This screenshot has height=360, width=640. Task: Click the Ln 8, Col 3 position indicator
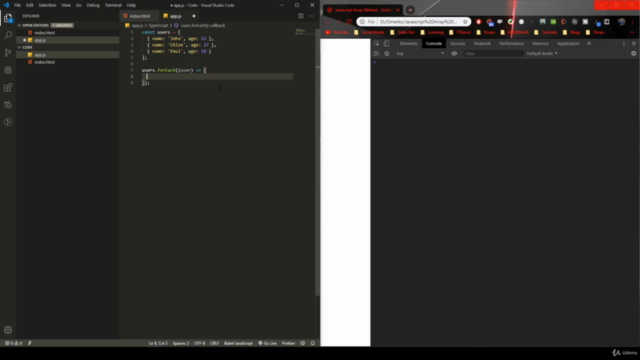pos(158,343)
